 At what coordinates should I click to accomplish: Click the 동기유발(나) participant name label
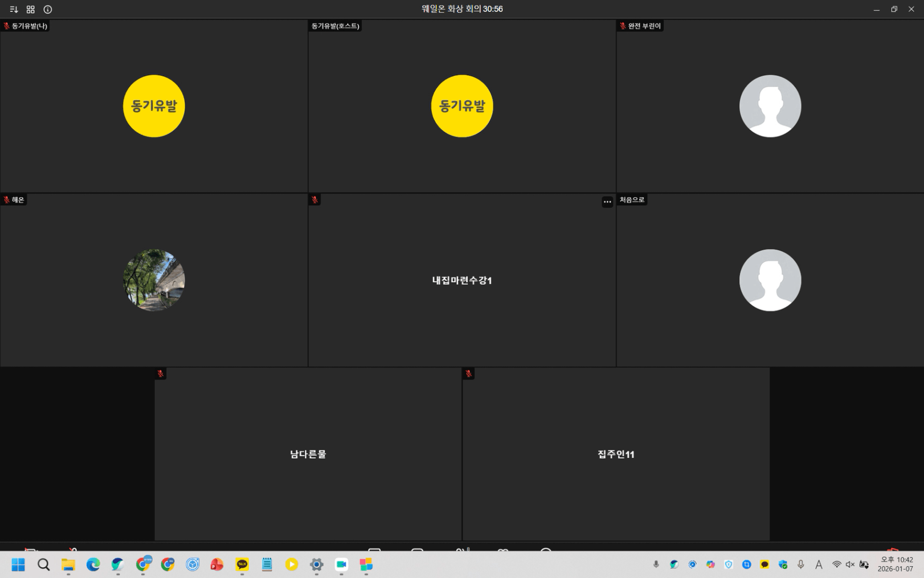(x=29, y=26)
